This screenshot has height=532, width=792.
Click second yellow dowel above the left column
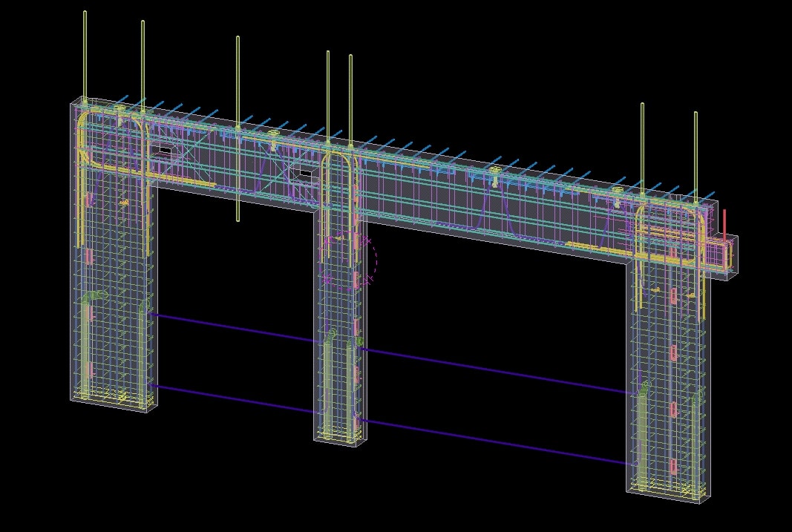tap(143, 59)
